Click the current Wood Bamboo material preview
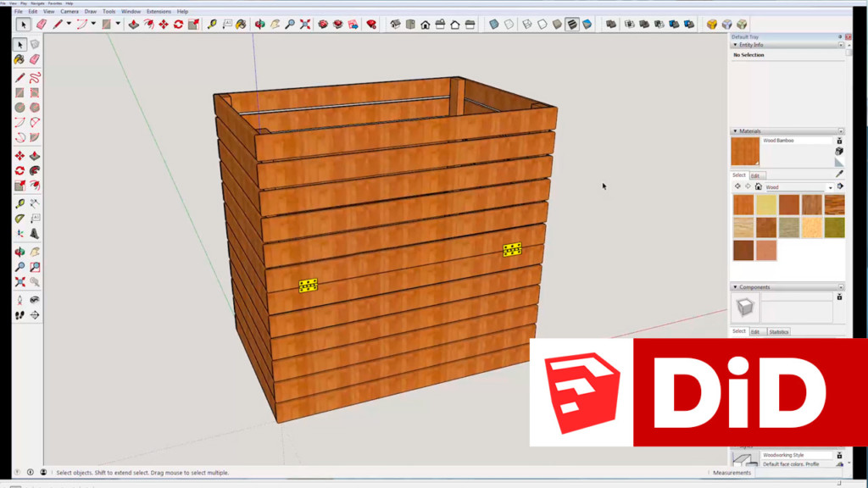The image size is (868, 488). [x=745, y=152]
